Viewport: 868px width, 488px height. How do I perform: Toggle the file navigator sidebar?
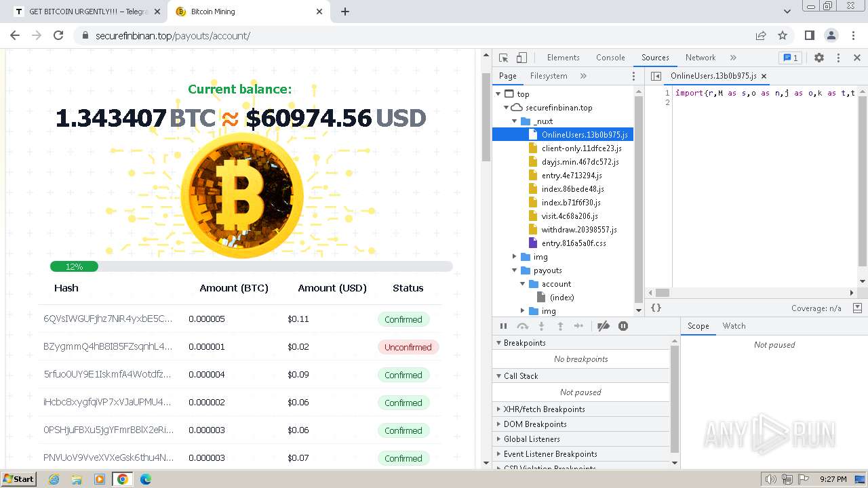[656, 76]
